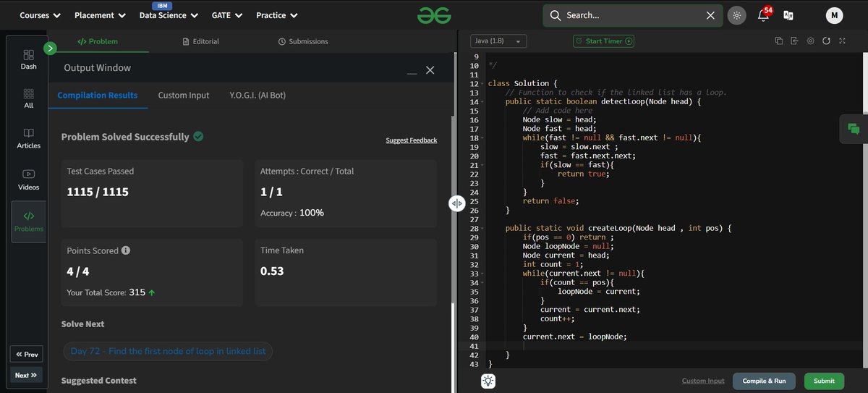Toggle editor fullscreen mode
Image resolution: width=868 pixels, height=393 pixels.
(842, 41)
